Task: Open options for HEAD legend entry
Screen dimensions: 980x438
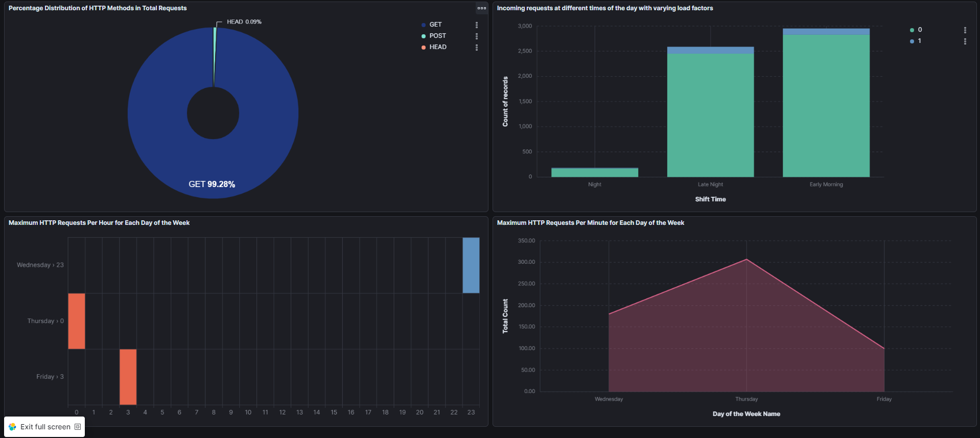Action: (477, 47)
